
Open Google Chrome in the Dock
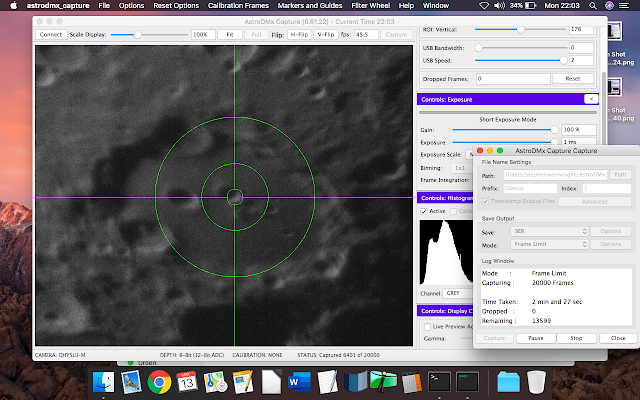click(159, 382)
